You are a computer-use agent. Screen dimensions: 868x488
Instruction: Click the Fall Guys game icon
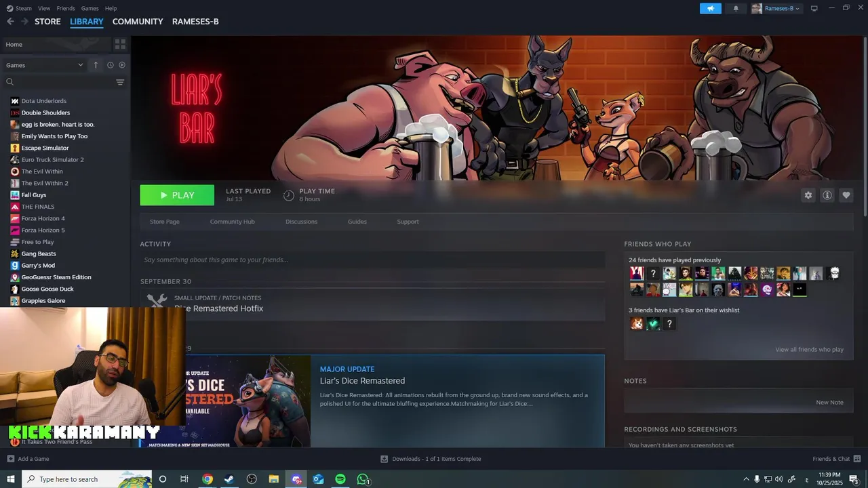[15, 195]
